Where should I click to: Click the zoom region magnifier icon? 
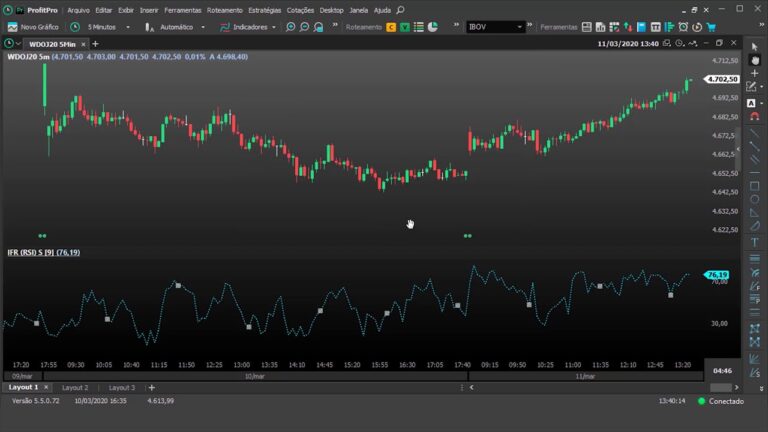(318, 27)
